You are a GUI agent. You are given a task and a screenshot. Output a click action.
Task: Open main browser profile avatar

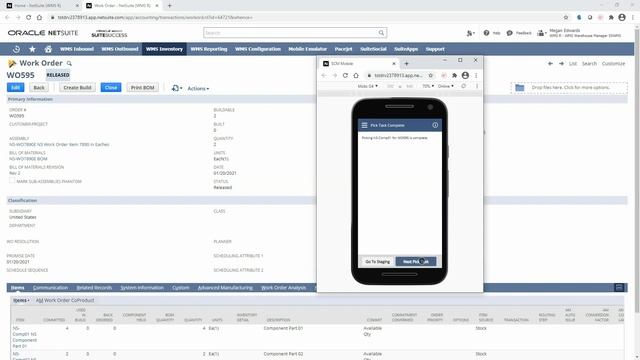click(x=622, y=18)
